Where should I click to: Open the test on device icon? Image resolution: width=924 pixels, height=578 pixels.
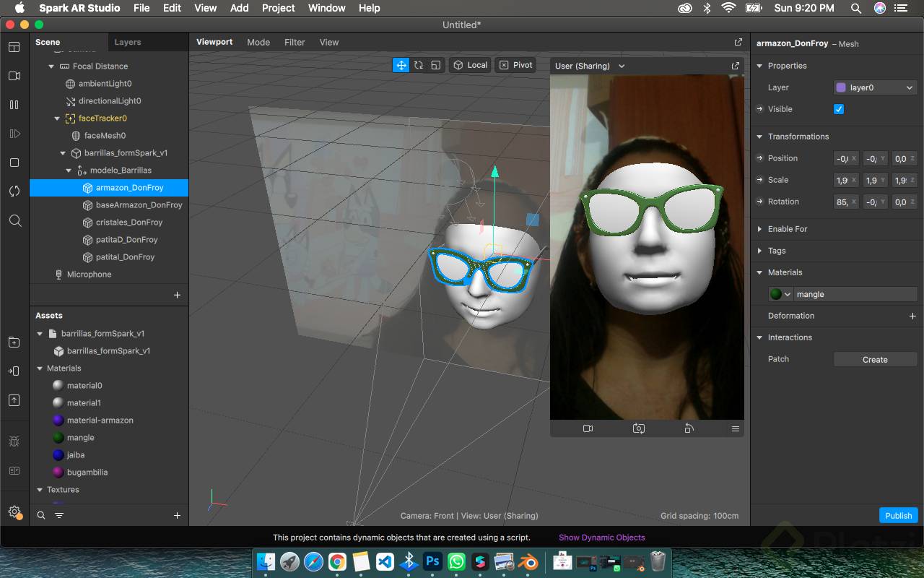14,371
